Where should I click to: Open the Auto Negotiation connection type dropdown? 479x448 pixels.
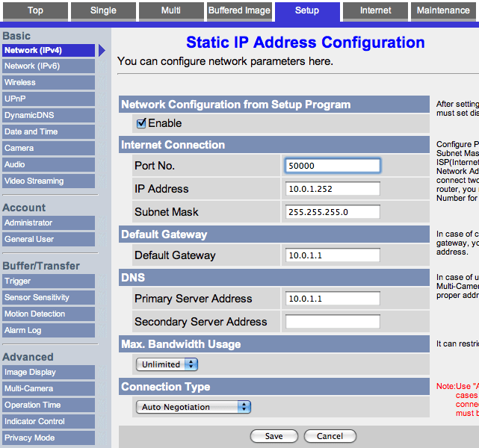point(194,407)
